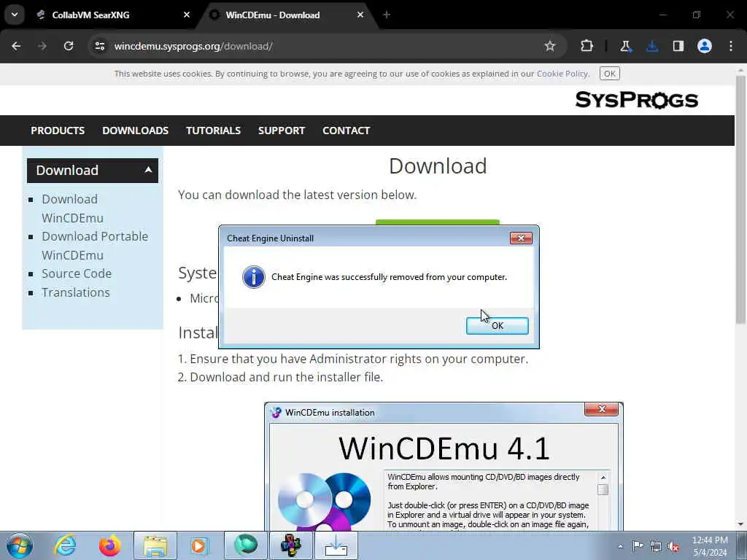Click the address bar URL

pyautogui.click(x=193, y=46)
